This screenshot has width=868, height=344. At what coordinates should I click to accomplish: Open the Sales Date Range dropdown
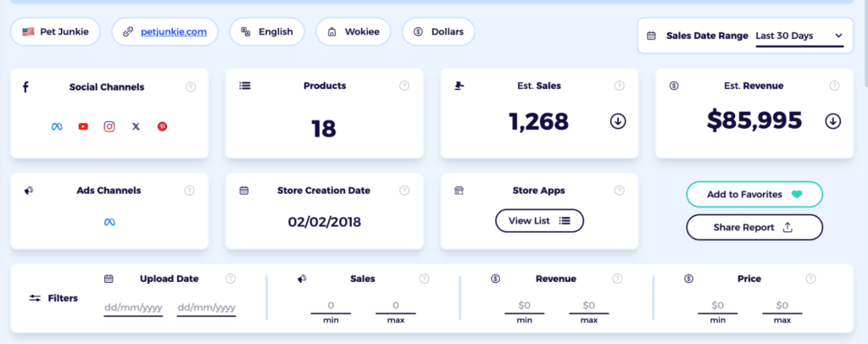click(799, 36)
